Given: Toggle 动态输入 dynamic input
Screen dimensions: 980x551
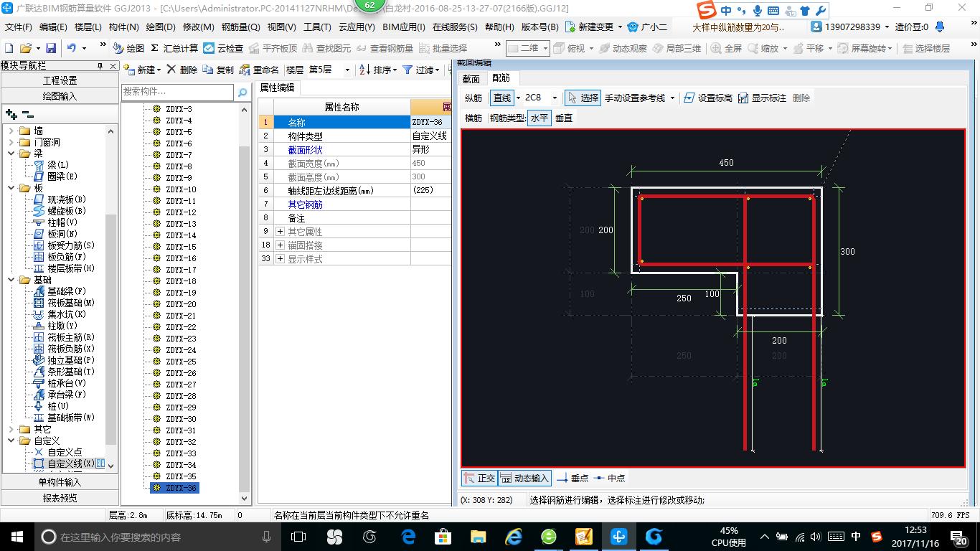Looking at the screenshot, I should pos(524,478).
